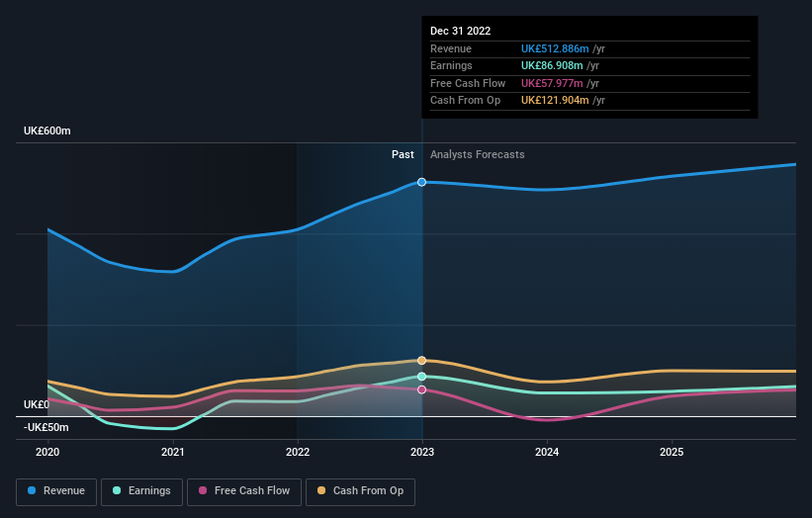Toggle the Earnings legend series

click(141, 491)
